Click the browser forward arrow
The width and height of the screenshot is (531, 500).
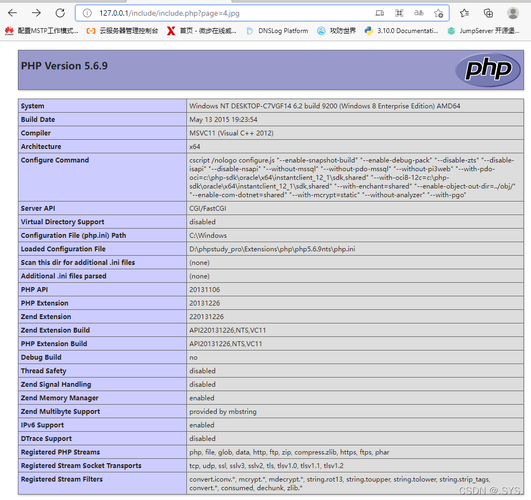pyautogui.click(x=36, y=13)
